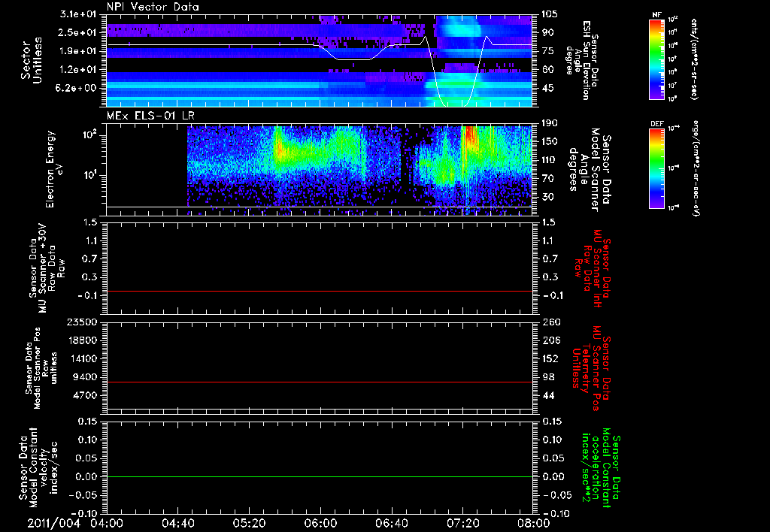The image size is (770, 532).
Task: Click the green "Model Constant acceleration" axis title
Action: 600,469
